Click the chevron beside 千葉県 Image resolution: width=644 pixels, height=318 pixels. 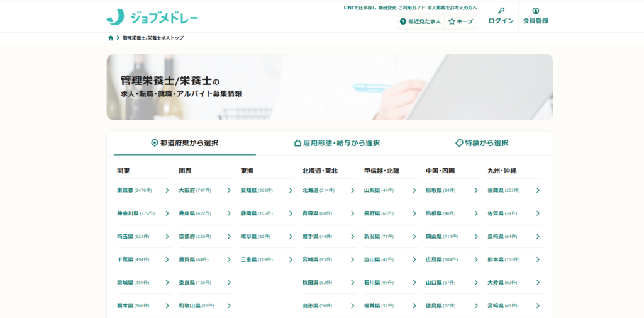click(x=167, y=259)
